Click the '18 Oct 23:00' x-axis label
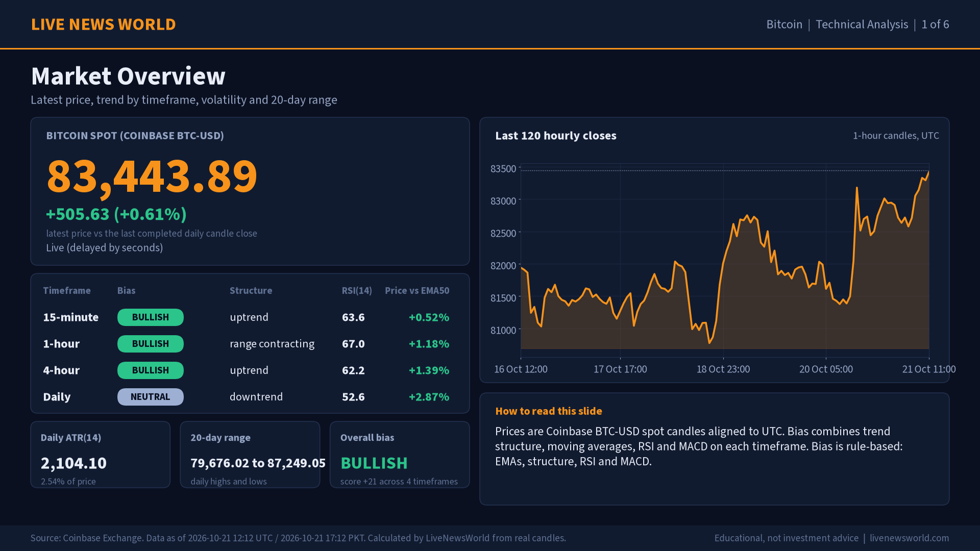The height and width of the screenshot is (551, 980). tap(723, 369)
